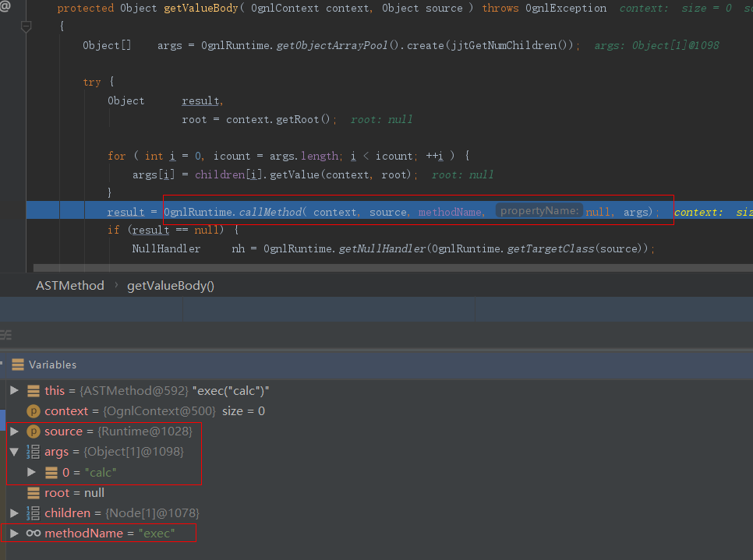This screenshot has width=753, height=560.
Task: Expand element 0 "calc" under args
Action: tap(31, 472)
